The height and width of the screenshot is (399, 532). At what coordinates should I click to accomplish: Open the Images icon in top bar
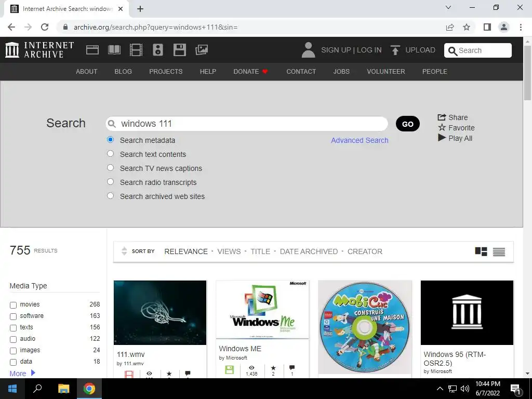point(202,50)
